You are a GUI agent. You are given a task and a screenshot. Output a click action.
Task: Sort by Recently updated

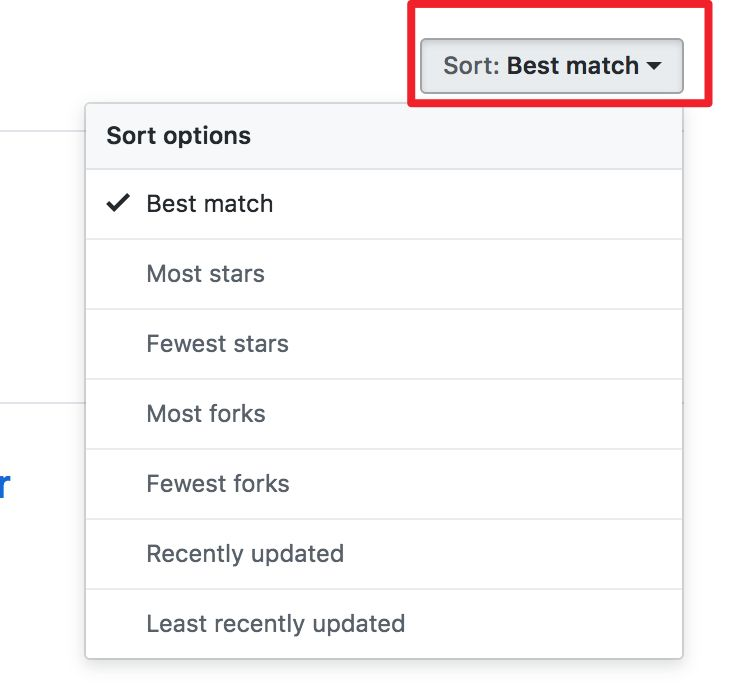[245, 554]
